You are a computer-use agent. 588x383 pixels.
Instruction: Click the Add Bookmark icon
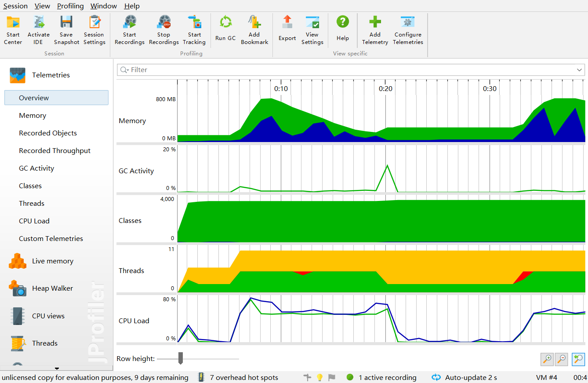[x=254, y=22]
